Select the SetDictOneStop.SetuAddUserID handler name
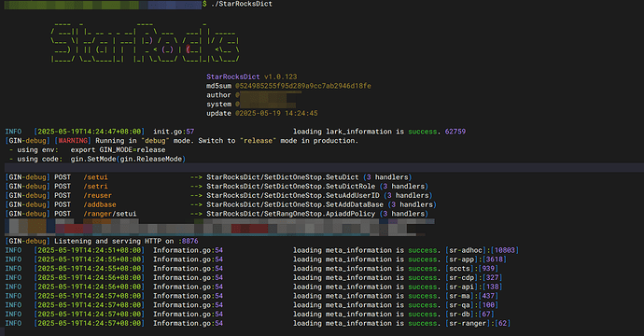This screenshot has width=644, height=336. coord(322,195)
